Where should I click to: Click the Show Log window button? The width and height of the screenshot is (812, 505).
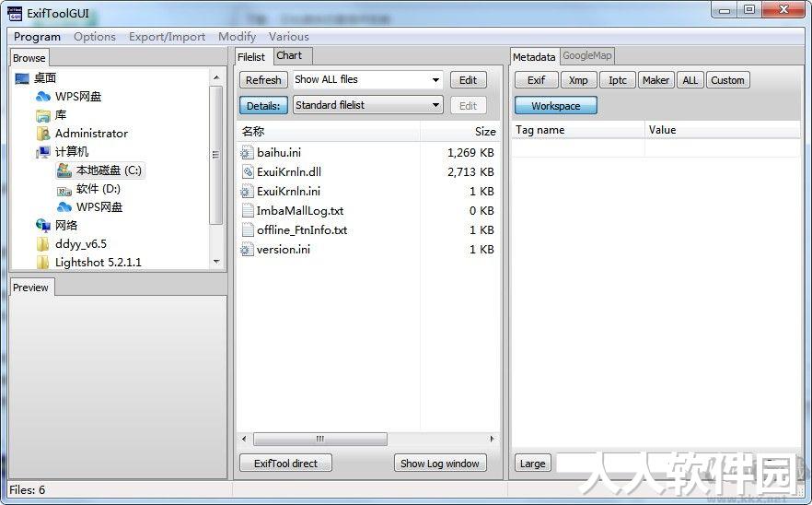pos(440,464)
